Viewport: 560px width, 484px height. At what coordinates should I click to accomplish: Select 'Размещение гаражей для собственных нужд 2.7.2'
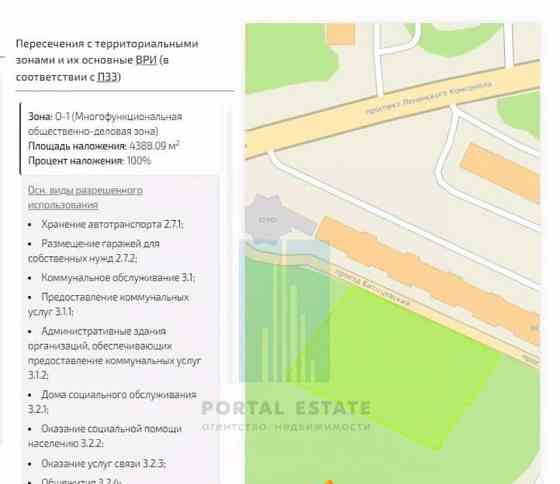94,251
